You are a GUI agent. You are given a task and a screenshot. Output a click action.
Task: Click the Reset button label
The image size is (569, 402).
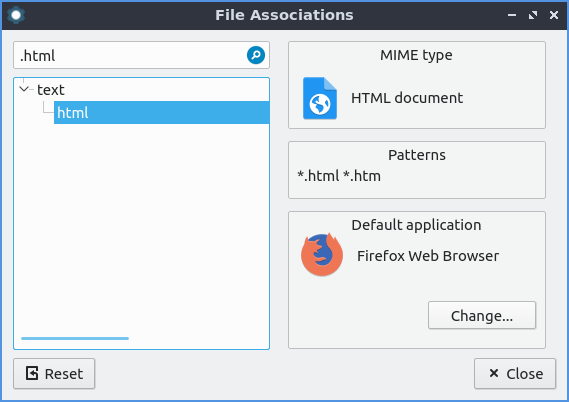[64, 374]
